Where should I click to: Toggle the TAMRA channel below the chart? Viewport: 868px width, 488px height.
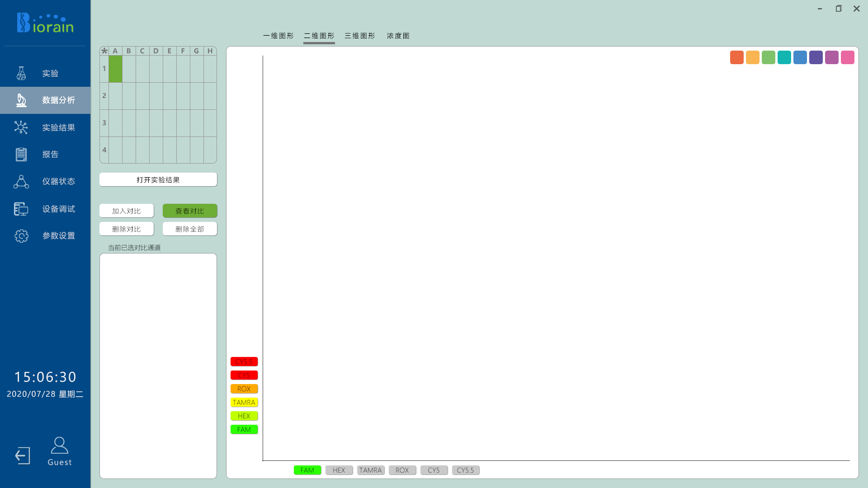371,470
